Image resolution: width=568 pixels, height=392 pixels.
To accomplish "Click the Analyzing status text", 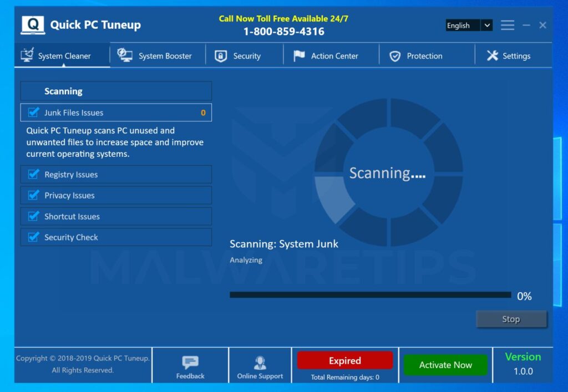I will [x=246, y=260].
